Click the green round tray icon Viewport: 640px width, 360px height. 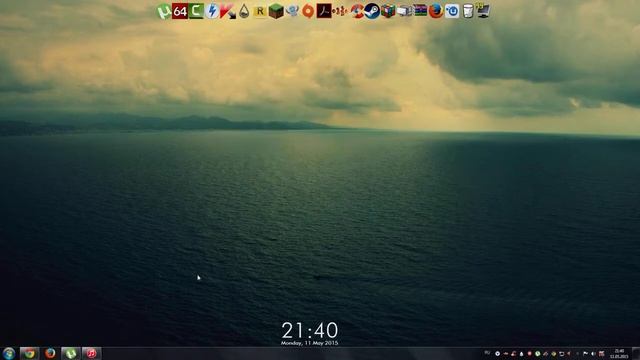pyautogui.click(x=538, y=354)
